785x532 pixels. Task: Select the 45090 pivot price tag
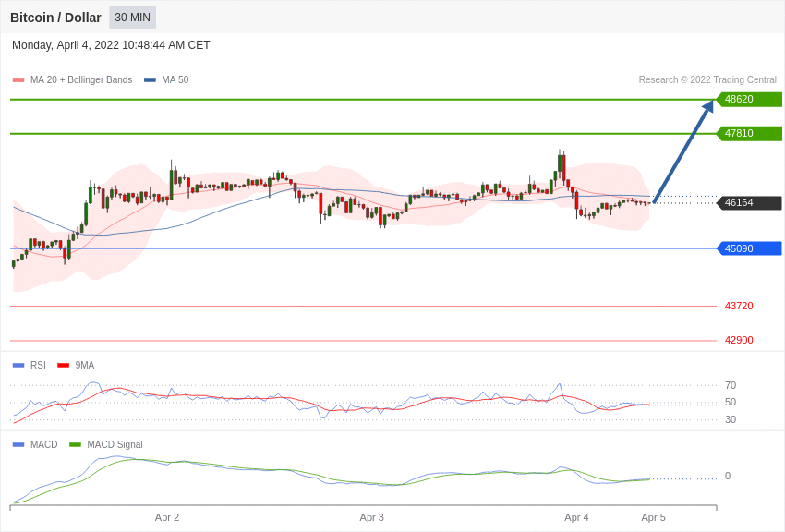(x=750, y=248)
